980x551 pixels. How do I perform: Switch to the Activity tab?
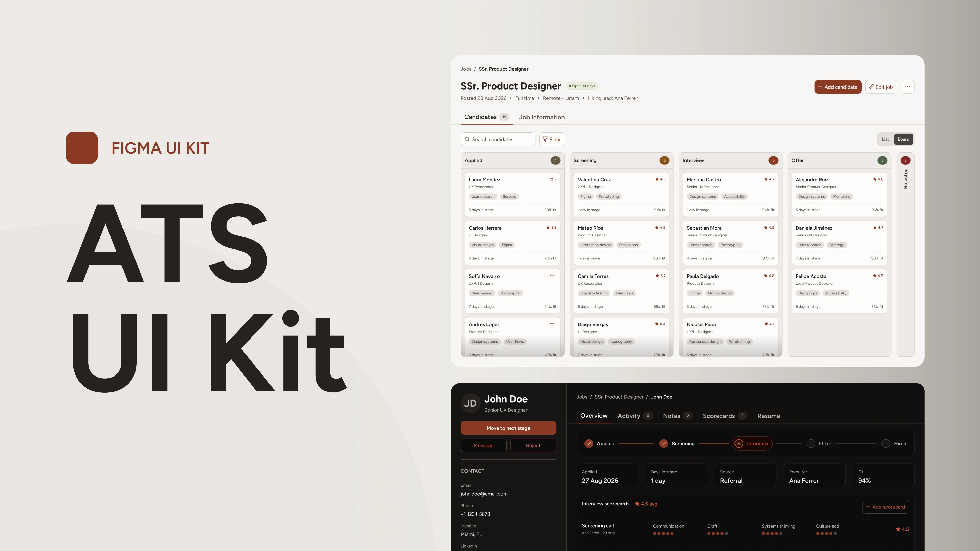tap(635, 416)
